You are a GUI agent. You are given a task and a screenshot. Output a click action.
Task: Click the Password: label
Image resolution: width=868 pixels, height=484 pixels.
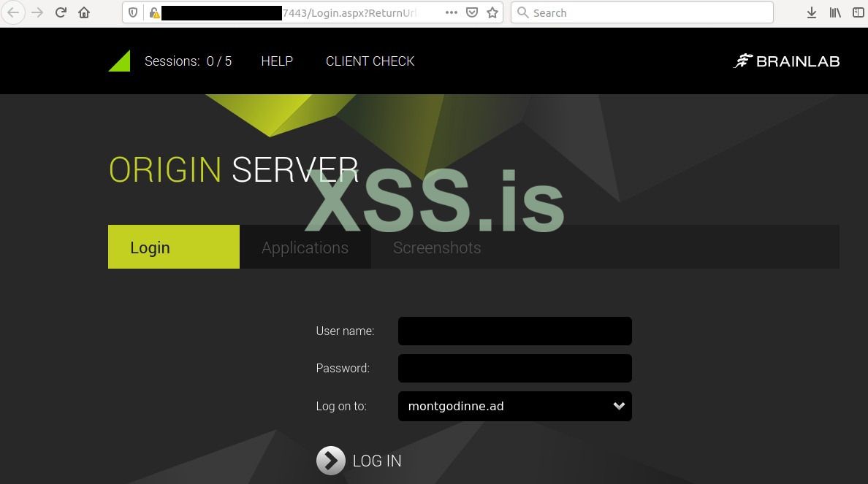click(343, 368)
